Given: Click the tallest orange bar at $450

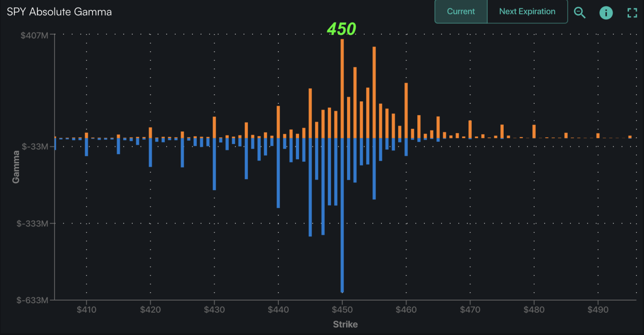Looking at the screenshot, I should [342, 88].
